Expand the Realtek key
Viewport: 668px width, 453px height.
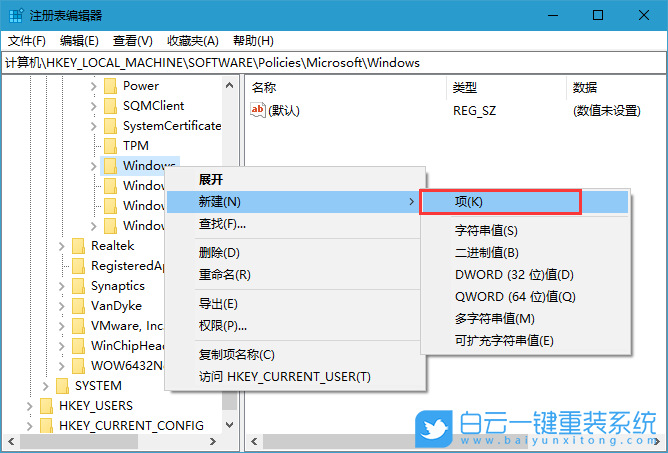pos(62,246)
